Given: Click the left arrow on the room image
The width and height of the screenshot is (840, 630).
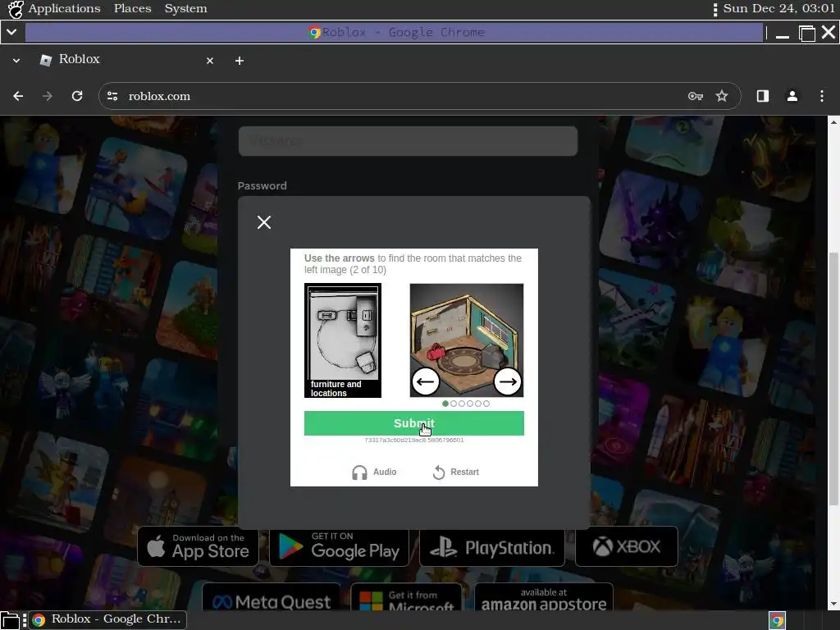Looking at the screenshot, I should point(426,381).
